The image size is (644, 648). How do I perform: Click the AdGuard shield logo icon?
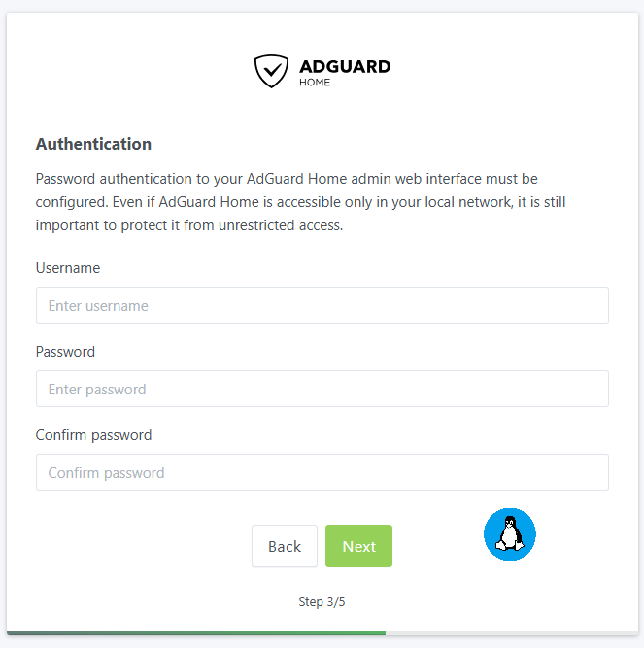(271, 71)
